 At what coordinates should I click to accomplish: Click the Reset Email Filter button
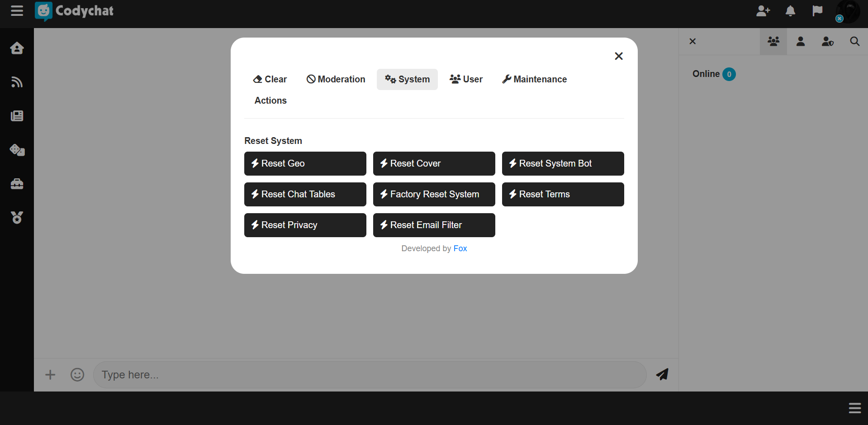pos(434,225)
